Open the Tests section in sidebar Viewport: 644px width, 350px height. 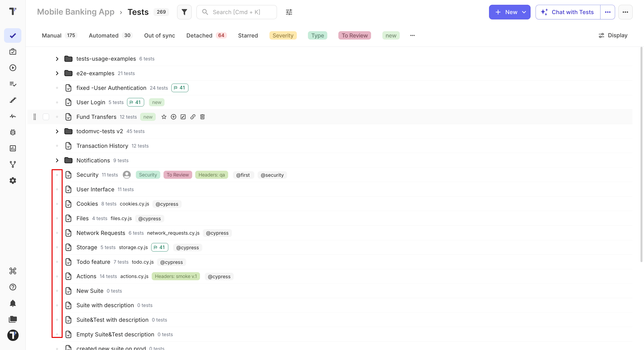click(x=13, y=36)
